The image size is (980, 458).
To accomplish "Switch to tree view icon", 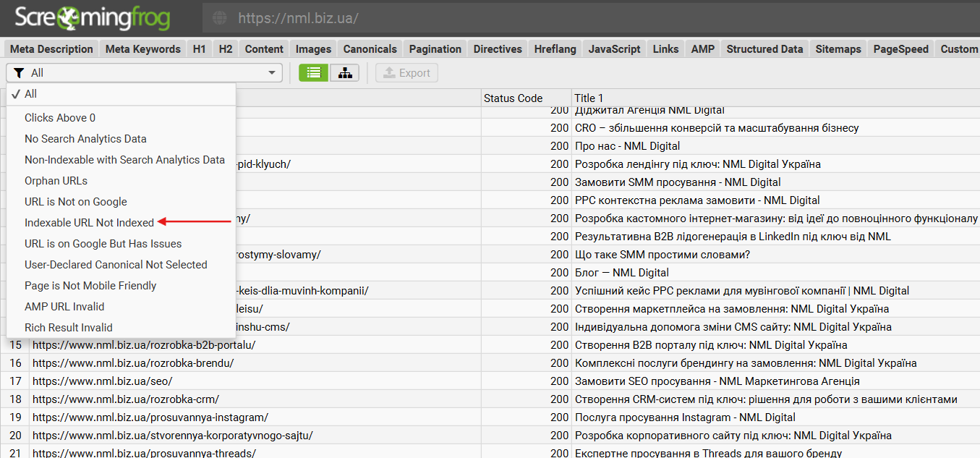I will point(344,72).
